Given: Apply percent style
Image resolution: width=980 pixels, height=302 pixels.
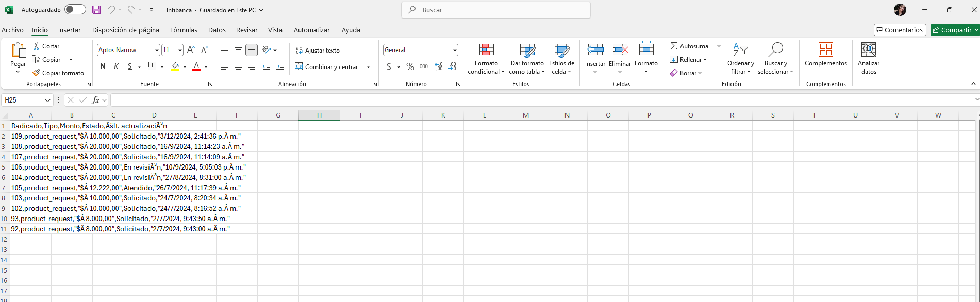Looking at the screenshot, I should click(410, 66).
